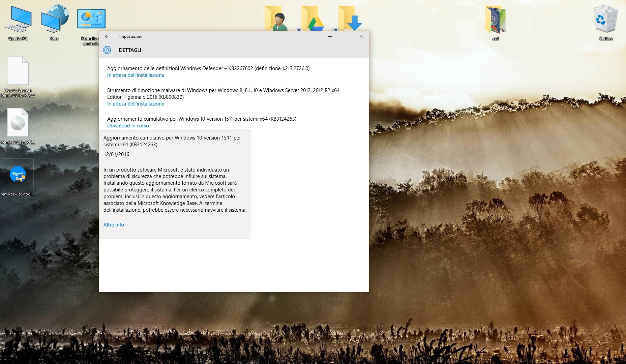Select the Windows Defender definitions update title
The image size is (626, 364).
click(208, 68)
